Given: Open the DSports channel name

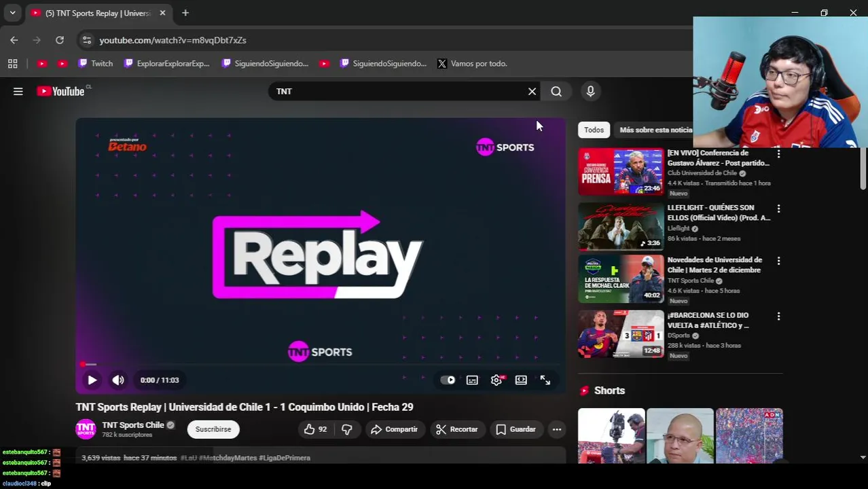Looking at the screenshot, I should (679, 336).
